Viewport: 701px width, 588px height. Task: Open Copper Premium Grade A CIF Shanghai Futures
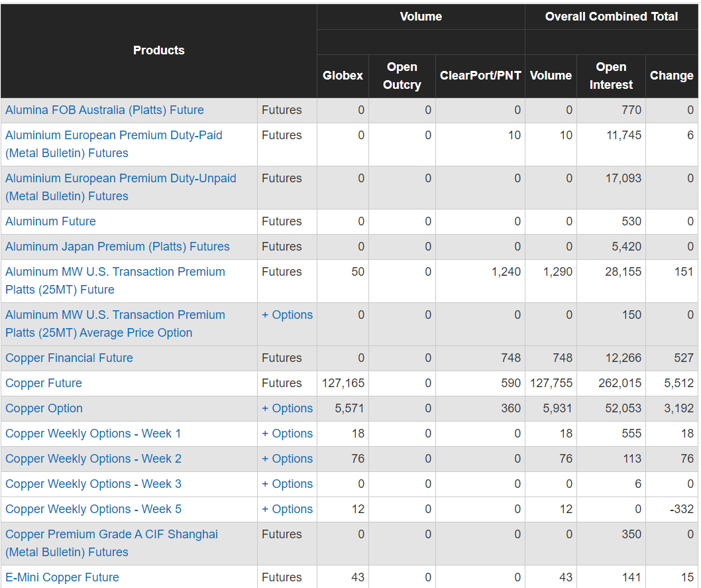112,544
